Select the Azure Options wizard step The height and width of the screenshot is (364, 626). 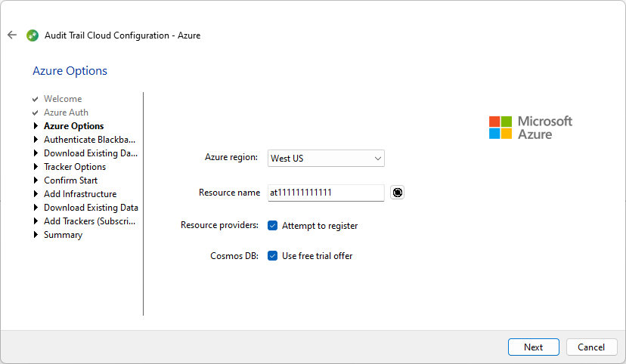(x=74, y=126)
